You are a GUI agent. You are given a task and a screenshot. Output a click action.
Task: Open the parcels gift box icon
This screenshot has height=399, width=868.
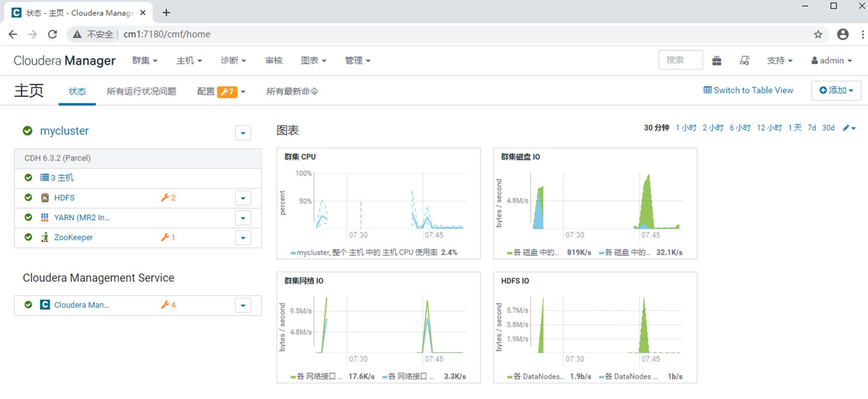tap(717, 61)
